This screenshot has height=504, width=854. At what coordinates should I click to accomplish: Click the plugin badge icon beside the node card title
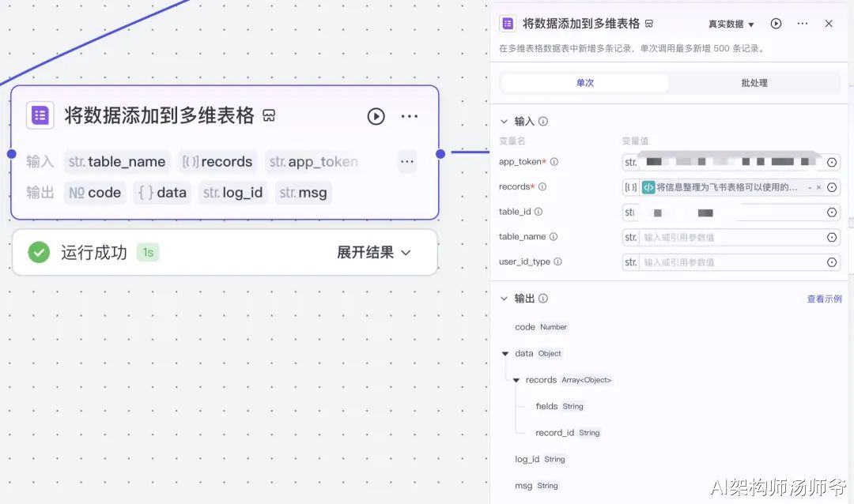point(269,115)
